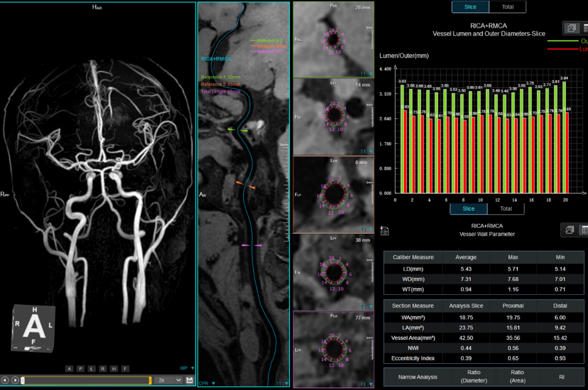Image resolution: width=588 pixels, height=390 pixels.
Task: Set view orientation to Right with R
Action: pyautogui.click(x=103, y=369)
